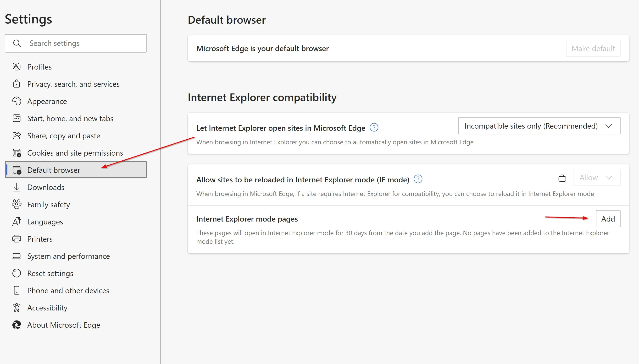Viewport: 639px width, 364px height.
Task: Click the Share, copy and paste icon
Action: [x=17, y=136]
